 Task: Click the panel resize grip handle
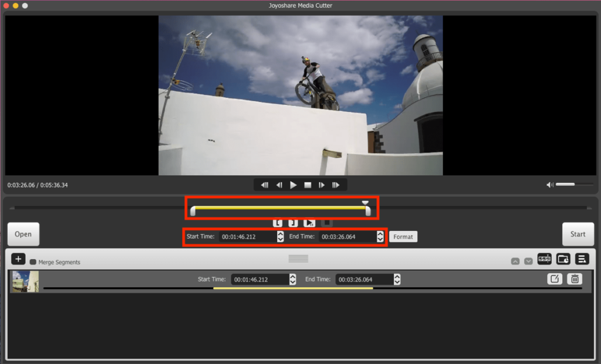(x=298, y=259)
